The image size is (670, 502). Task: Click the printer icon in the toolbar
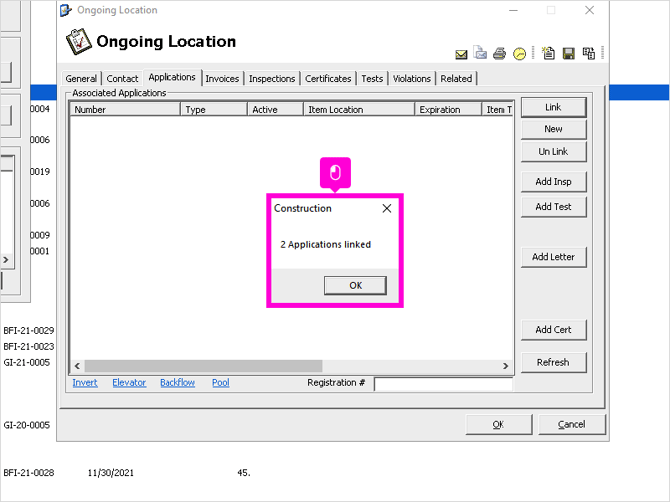pyautogui.click(x=499, y=54)
